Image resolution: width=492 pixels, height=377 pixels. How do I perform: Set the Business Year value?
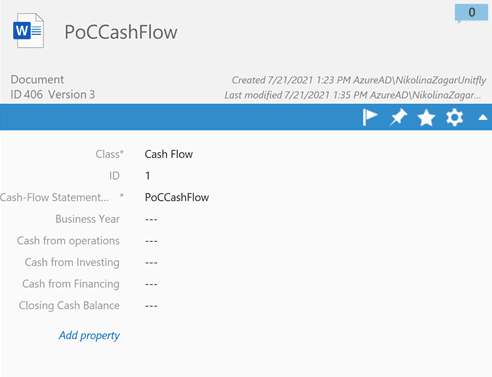(x=151, y=219)
